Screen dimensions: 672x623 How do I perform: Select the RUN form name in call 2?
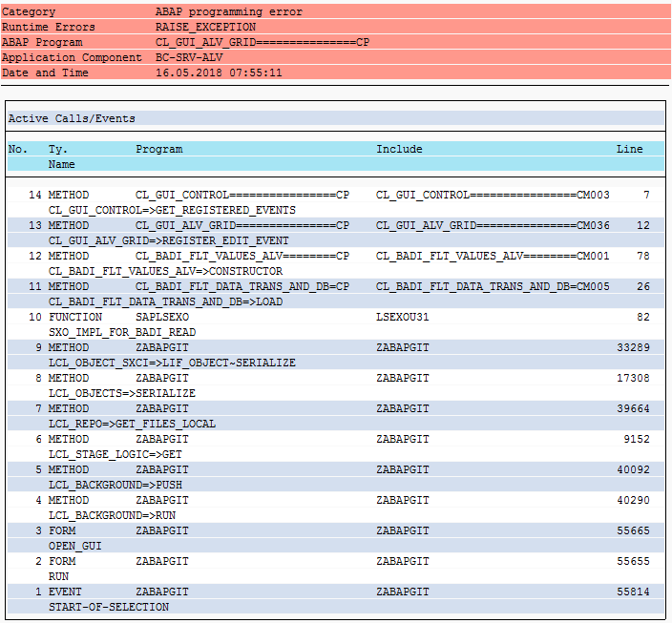coord(58,576)
